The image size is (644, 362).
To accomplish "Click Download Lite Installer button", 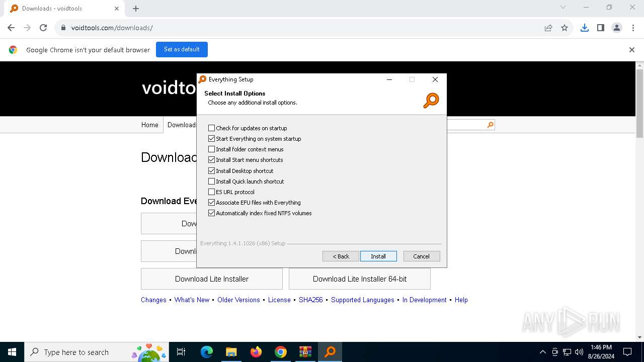I will pos(212,279).
